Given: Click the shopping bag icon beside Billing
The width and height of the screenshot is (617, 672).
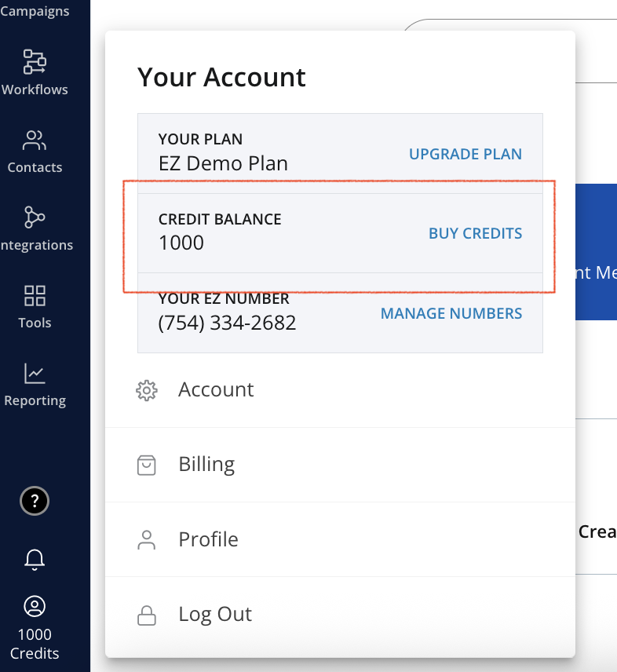Looking at the screenshot, I should pos(147,465).
